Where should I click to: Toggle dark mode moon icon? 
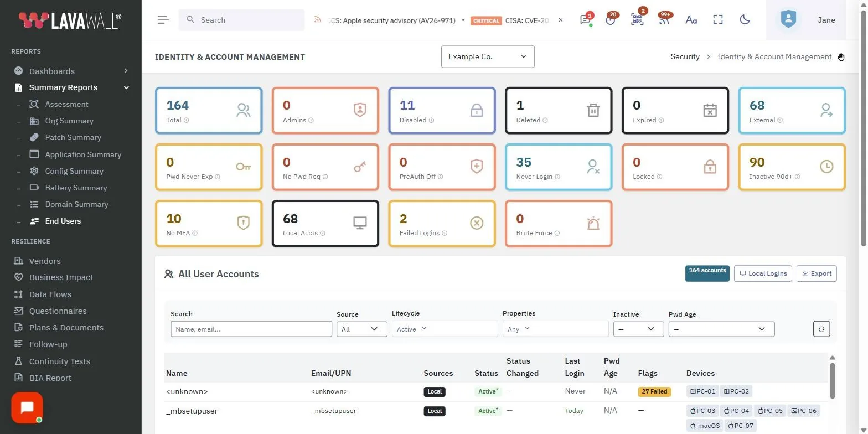tap(745, 20)
